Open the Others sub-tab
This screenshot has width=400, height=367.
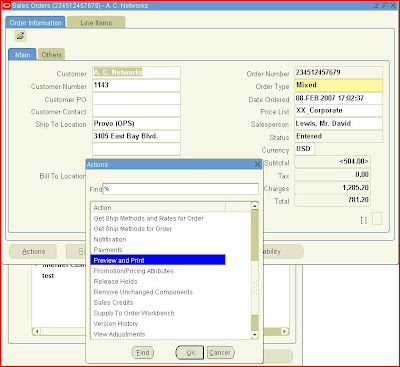52,55
